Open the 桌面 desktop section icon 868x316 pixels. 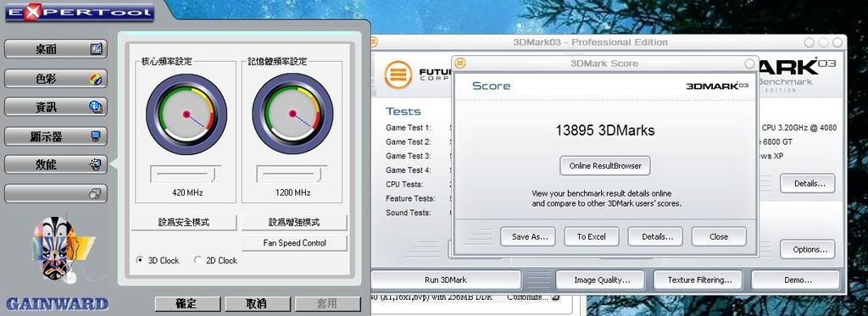pos(97,49)
